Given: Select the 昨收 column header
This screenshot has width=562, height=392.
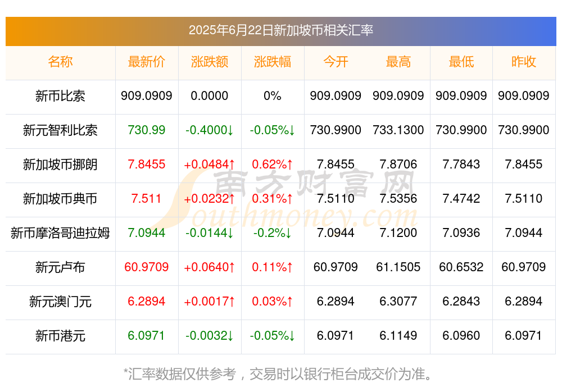Looking at the screenshot, I should (524, 62).
